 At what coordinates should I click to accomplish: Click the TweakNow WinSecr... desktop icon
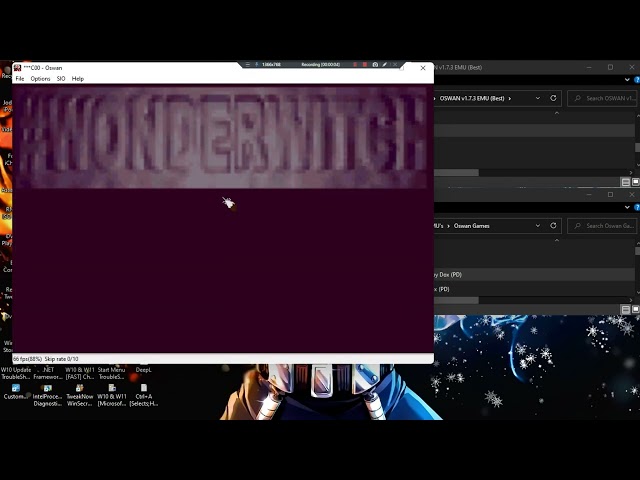click(80, 388)
